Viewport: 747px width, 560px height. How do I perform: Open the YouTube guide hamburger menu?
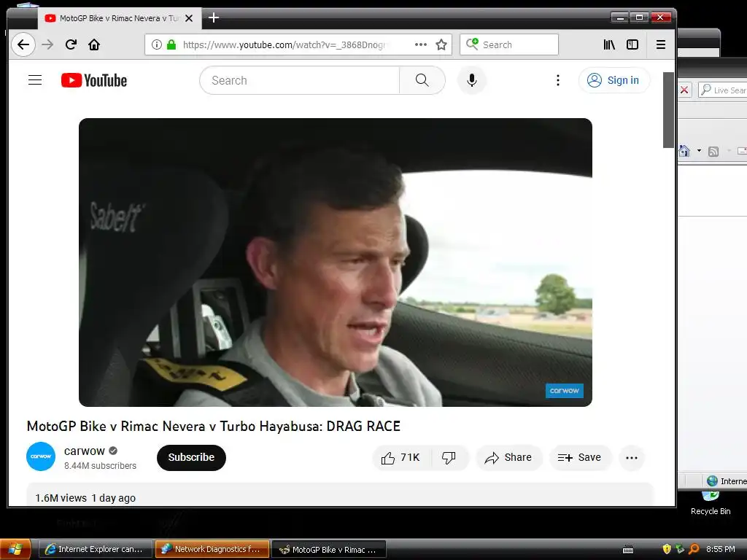tap(35, 80)
